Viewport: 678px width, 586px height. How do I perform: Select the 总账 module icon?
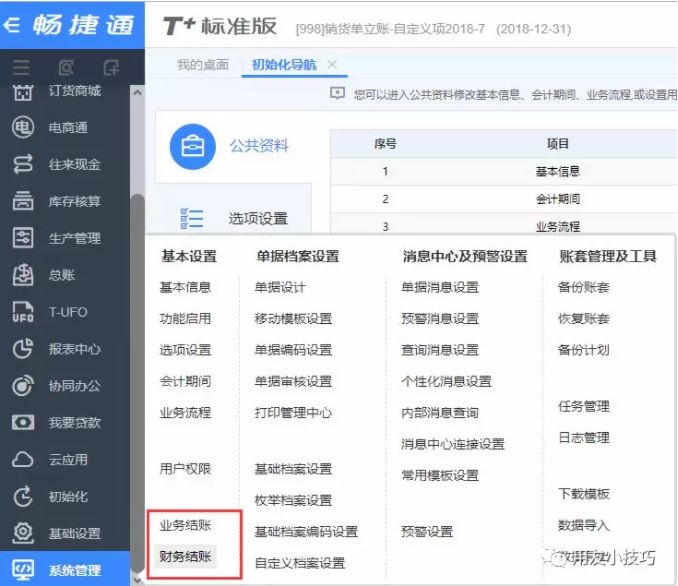coord(23,275)
